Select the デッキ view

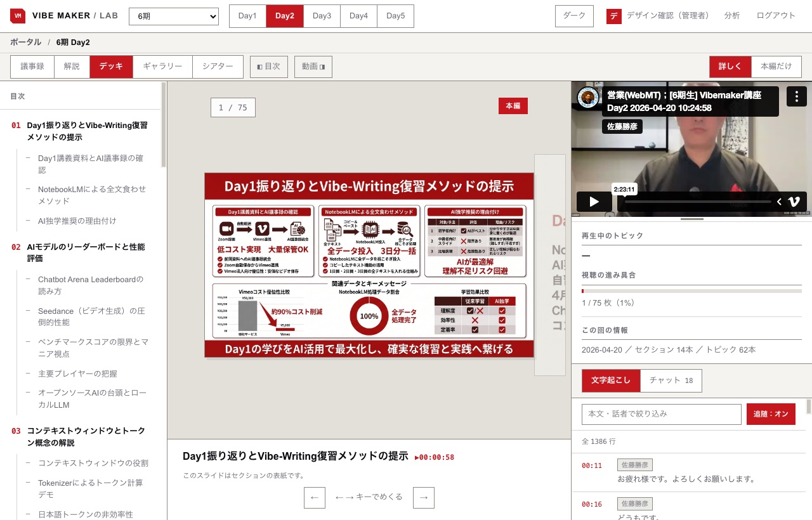pos(111,67)
